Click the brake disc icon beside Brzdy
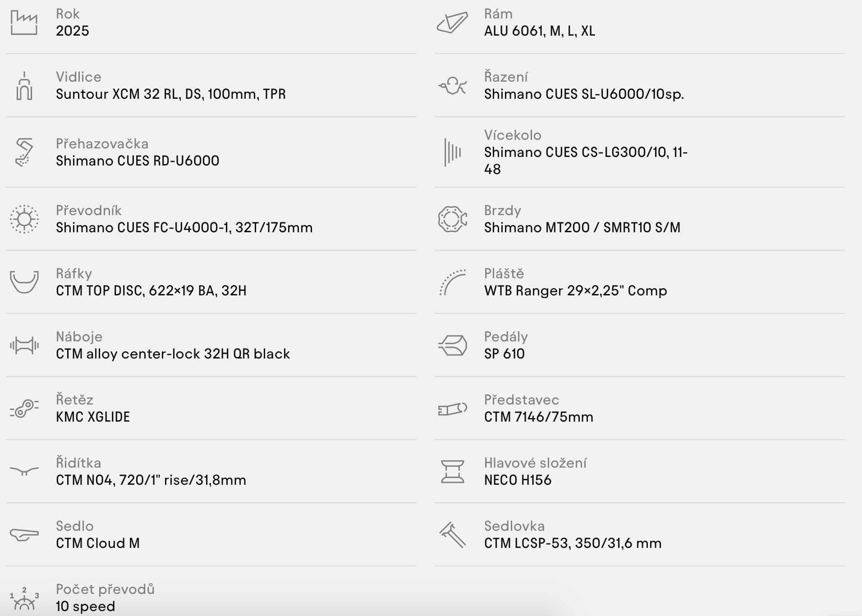This screenshot has height=616, width=862. [x=453, y=219]
